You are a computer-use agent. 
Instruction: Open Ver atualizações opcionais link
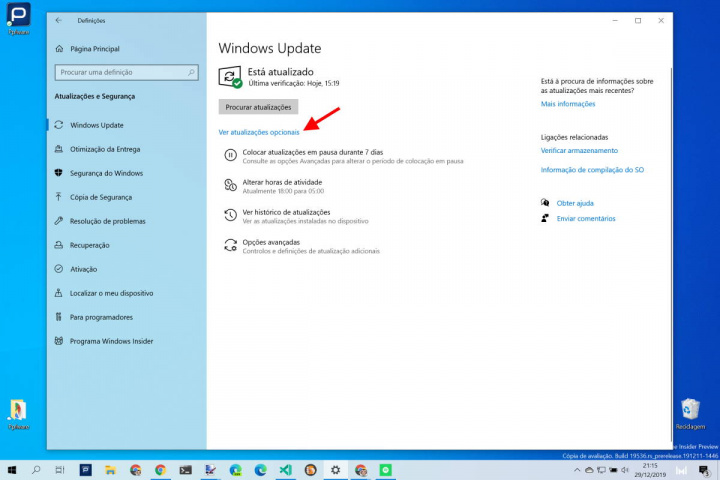(x=258, y=132)
